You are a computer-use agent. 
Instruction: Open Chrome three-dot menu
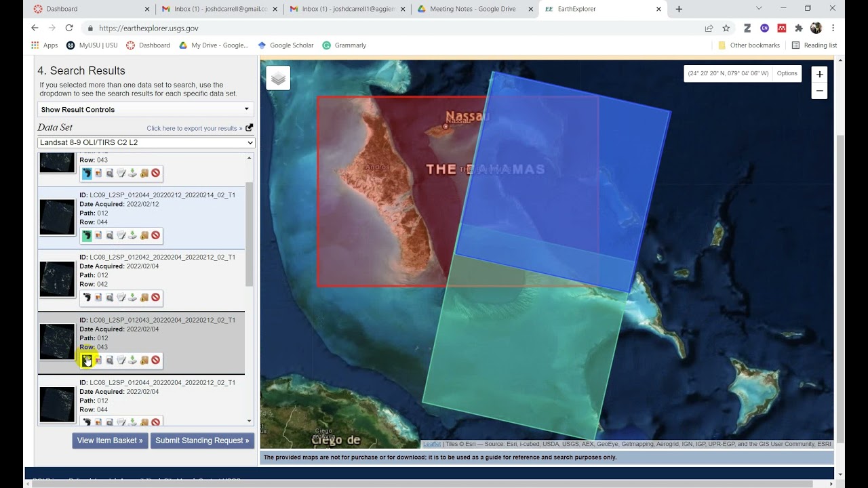coord(833,28)
